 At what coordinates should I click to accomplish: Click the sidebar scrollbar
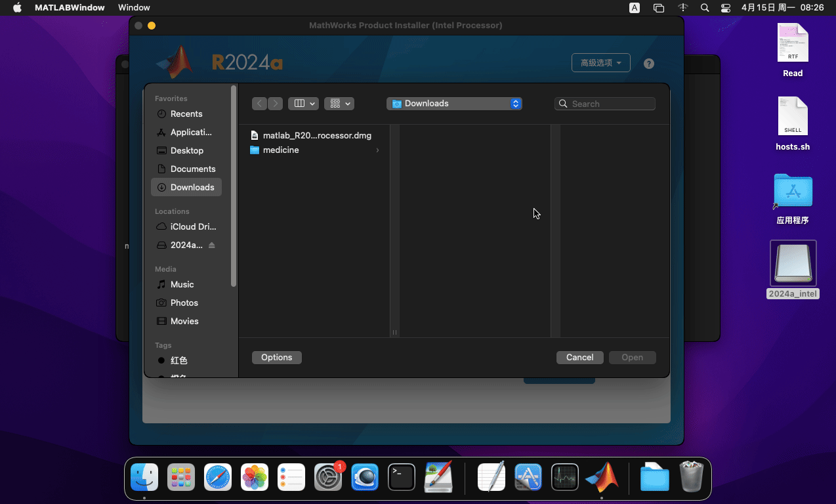click(x=234, y=186)
